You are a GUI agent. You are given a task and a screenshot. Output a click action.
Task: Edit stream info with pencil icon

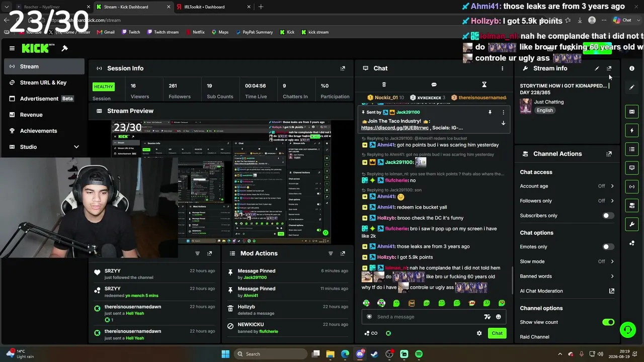(x=597, y=68)
